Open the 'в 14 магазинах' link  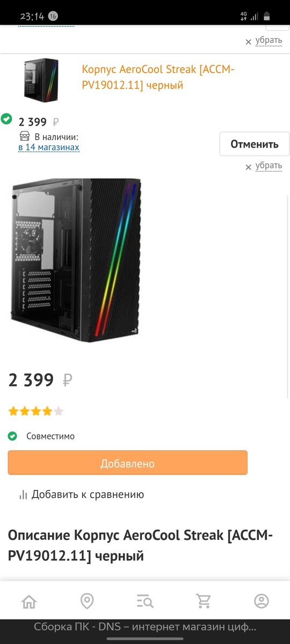[x=49, y=147]
